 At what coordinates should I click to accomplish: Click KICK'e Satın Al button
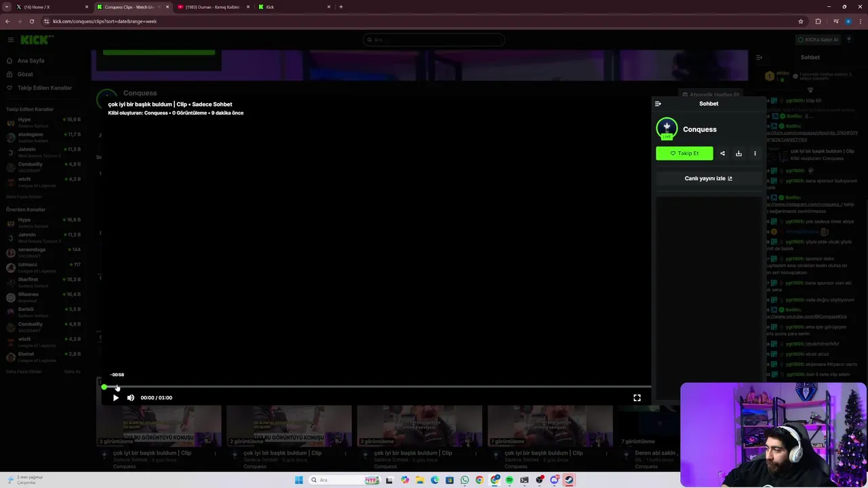(818, 40)
